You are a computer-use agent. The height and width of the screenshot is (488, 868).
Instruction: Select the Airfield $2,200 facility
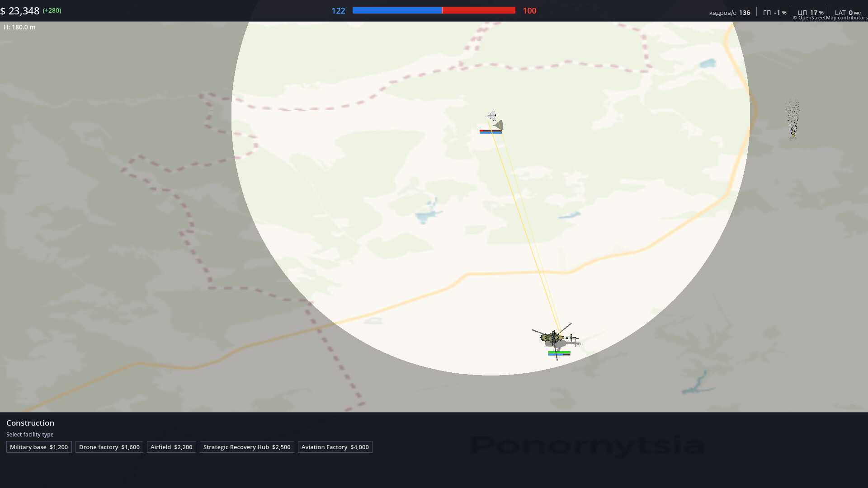(171, 447)
